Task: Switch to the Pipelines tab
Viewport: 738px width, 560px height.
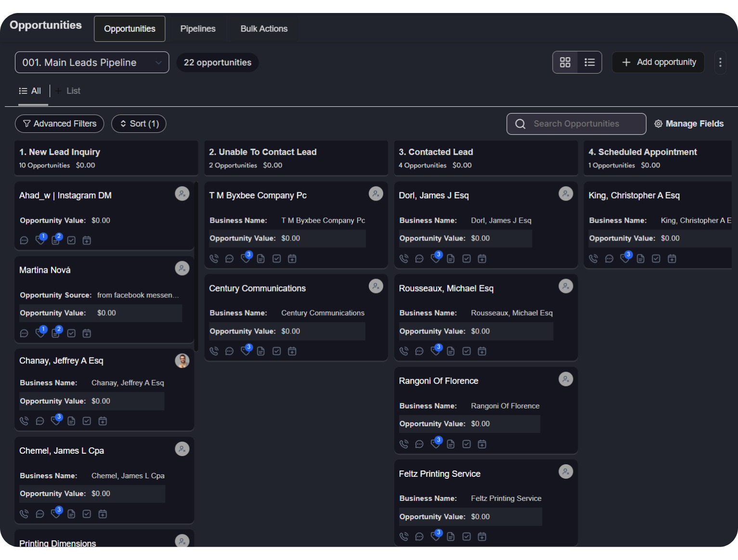Action: (x=198, y=29)
